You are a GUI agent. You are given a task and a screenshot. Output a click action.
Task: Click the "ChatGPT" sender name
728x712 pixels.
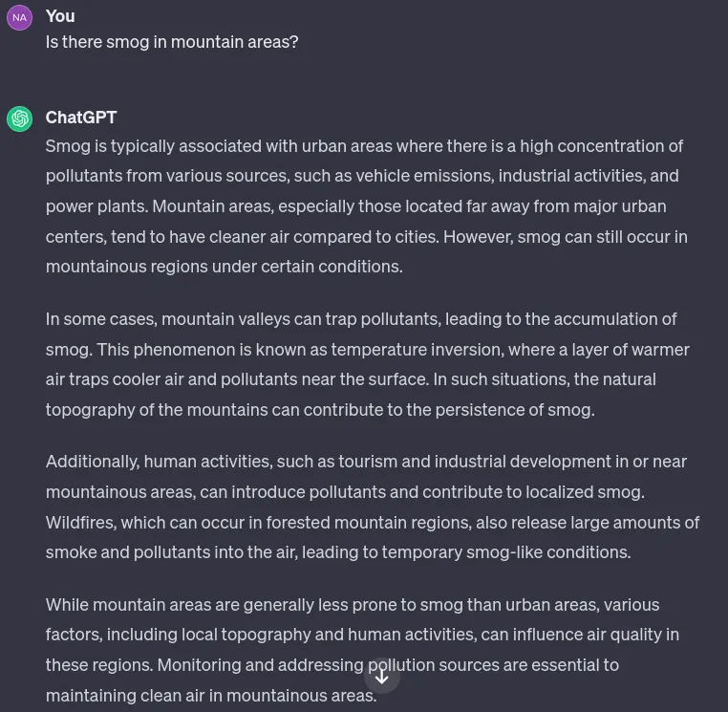(81, 118)
